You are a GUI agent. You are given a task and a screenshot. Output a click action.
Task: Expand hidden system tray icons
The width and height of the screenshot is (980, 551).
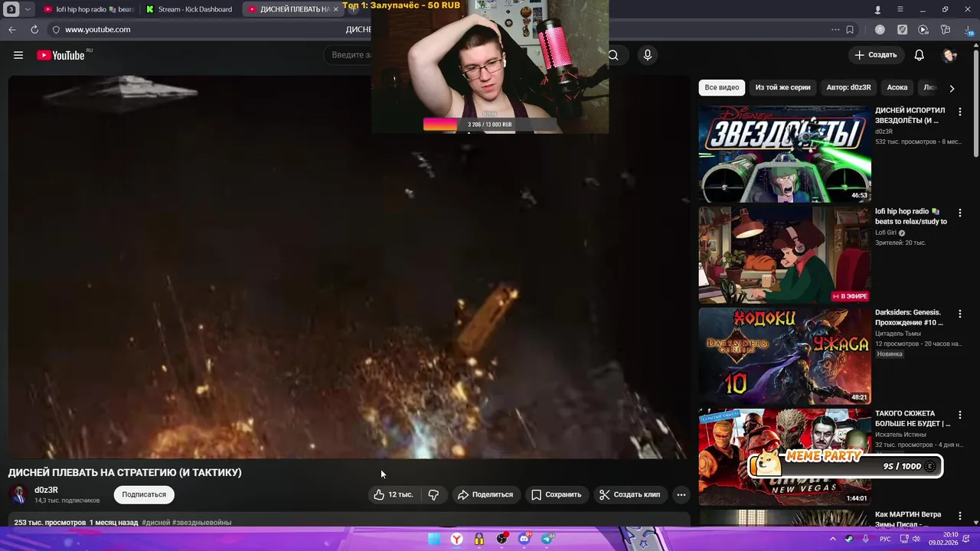point(833,539)
